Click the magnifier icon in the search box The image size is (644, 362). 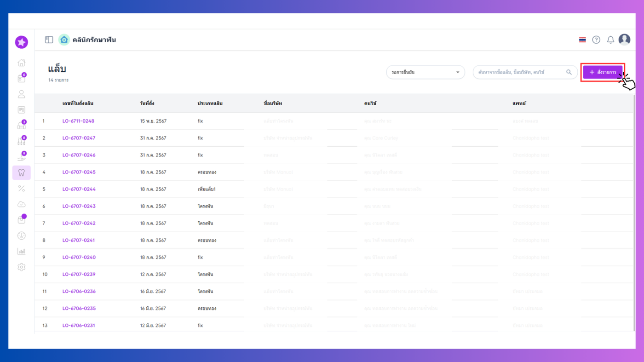coord(569,72)
